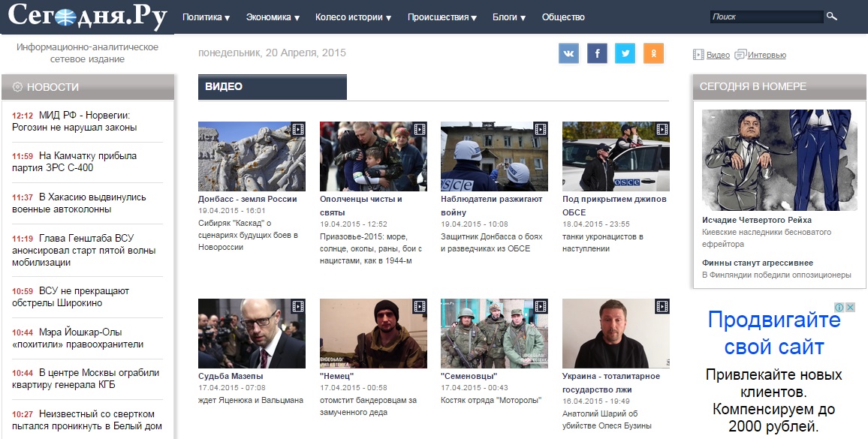Click the gear icon next to НОВОСТИ
The width and height of the screenshot is (868, 439).
point(17,87)
